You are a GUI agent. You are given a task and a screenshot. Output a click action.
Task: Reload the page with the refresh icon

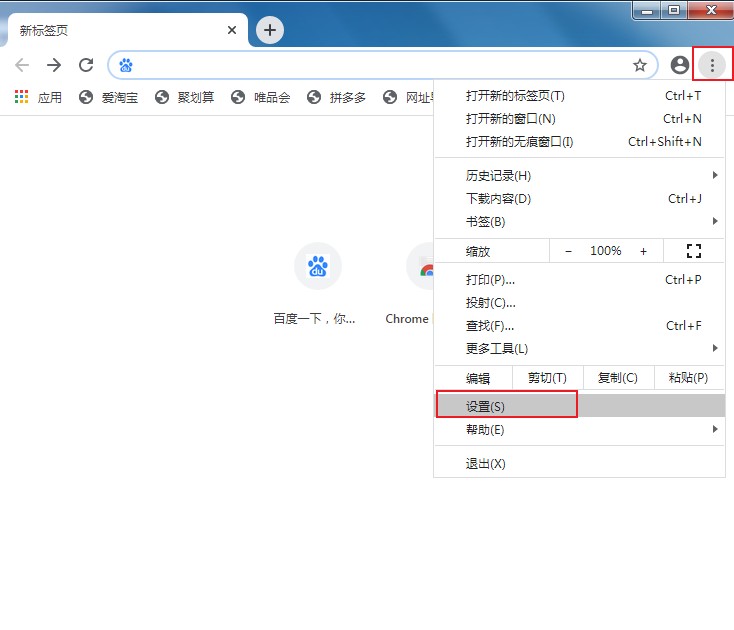click(86, 65)
